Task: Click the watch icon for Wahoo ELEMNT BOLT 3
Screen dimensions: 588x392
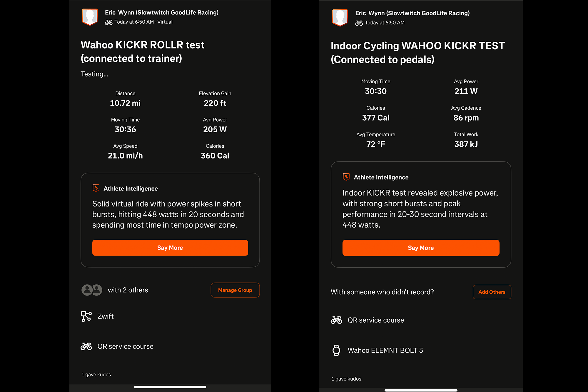Action: point(336,350)
